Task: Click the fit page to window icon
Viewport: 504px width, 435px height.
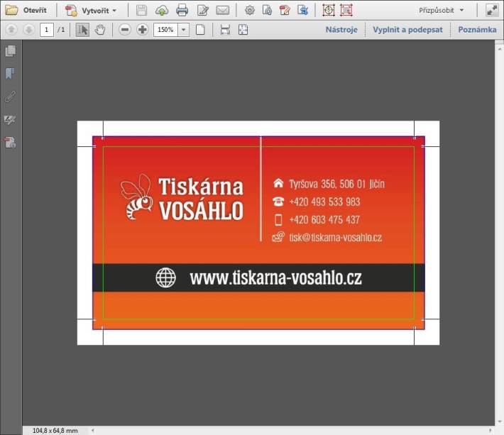Action: tap(243, 30)
